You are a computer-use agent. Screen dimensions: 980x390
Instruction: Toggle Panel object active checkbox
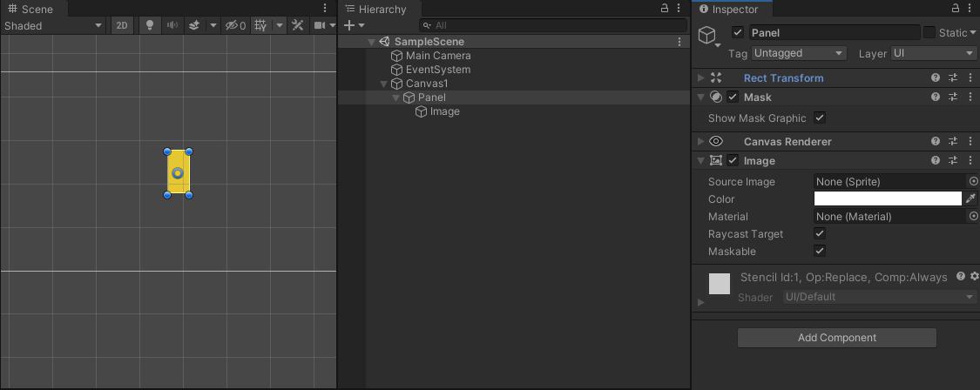point(738,32)
